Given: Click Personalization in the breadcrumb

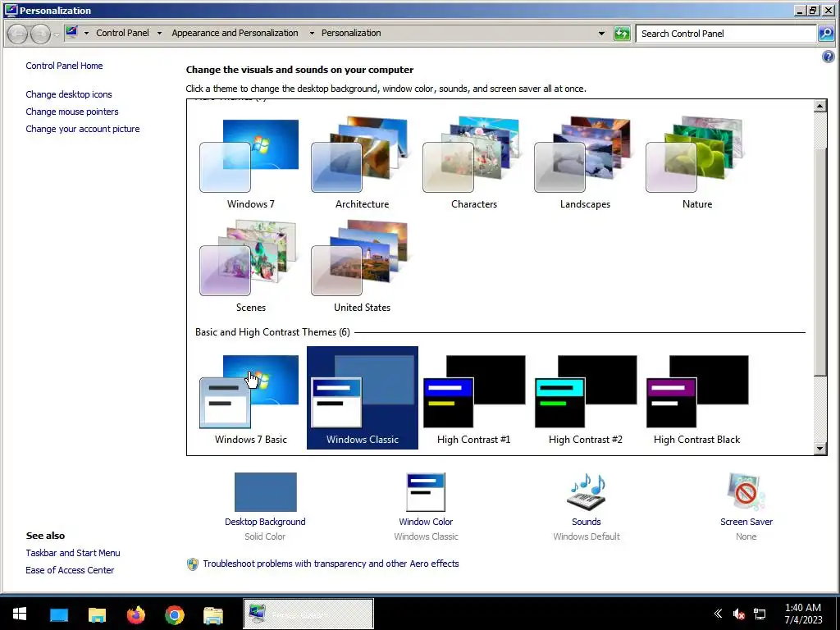Looking at the screenshot, I should click(x=351, y=33).
